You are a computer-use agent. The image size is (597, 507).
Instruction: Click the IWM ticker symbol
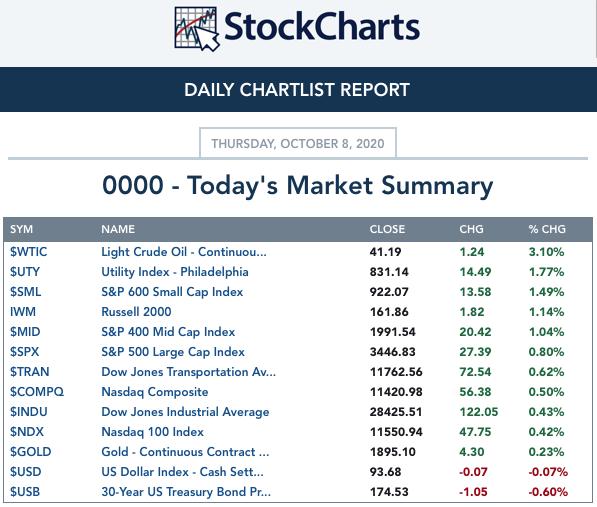coord(23,312)
